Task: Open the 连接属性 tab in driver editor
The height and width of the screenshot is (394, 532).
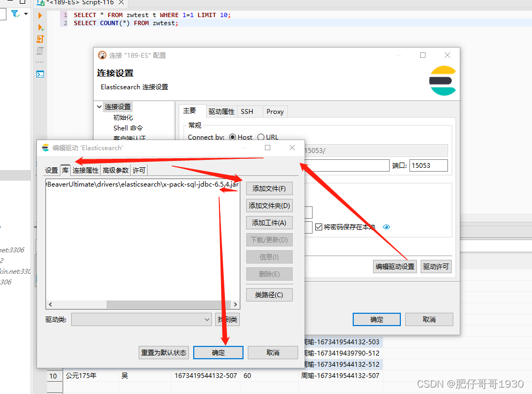Action: 86,171
